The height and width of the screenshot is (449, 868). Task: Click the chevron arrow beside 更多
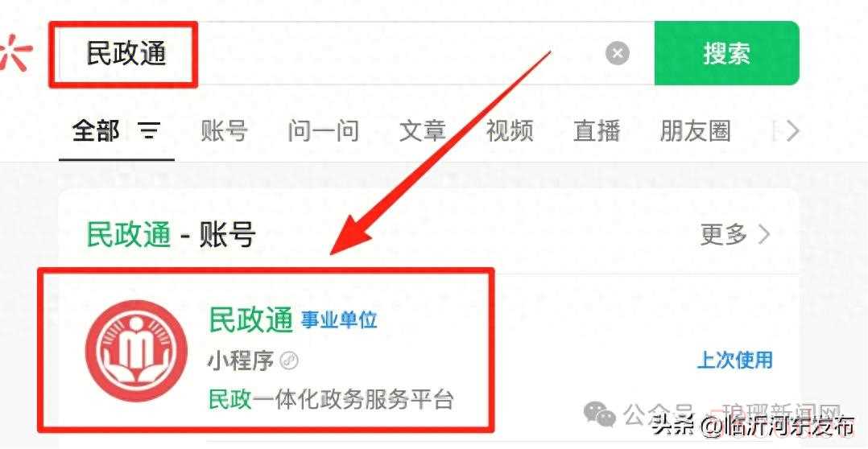point(764,235)
